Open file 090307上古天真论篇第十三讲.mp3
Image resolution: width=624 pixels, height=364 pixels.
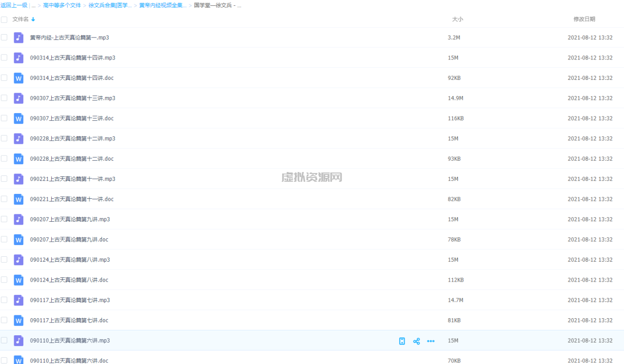73,98
